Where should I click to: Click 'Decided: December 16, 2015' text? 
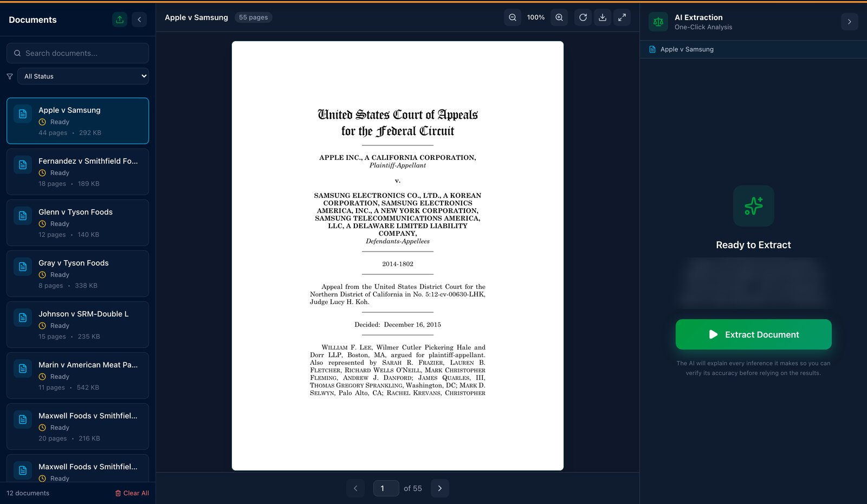point(398,325)
